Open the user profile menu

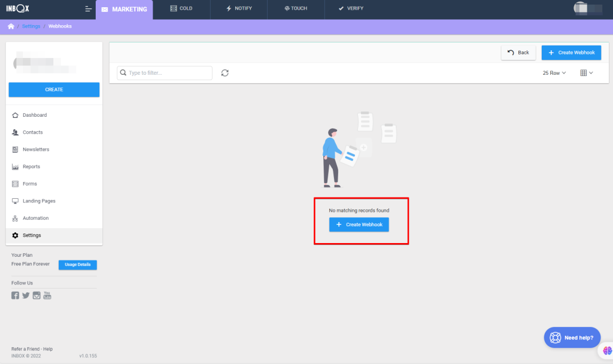[587, 9]
